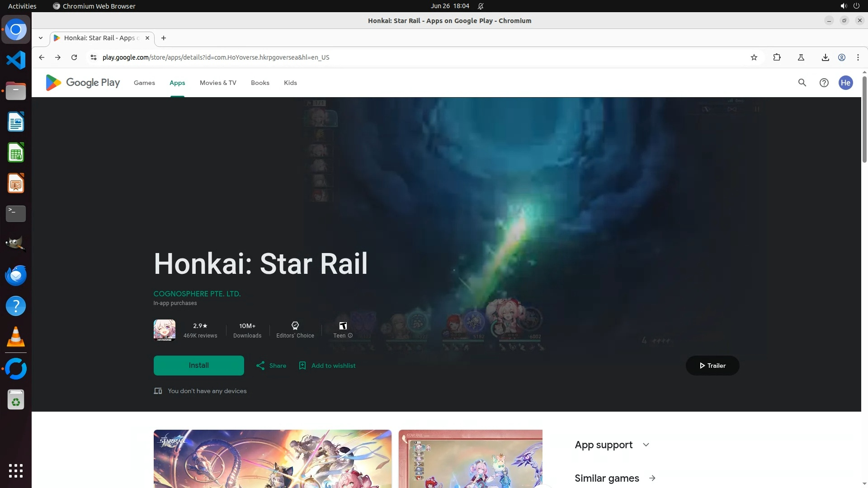Click the Add to wishlist bookmark icon
The width and height of the screenshot is (868, 488).
(302, 366)
